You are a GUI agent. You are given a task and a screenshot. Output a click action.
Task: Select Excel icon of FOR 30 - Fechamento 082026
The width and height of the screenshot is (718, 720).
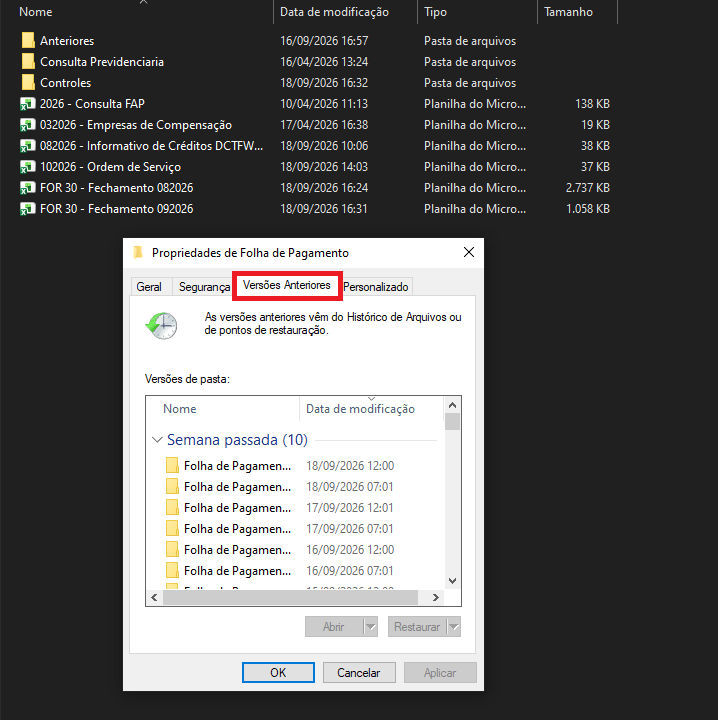click(x=28, y=188)
